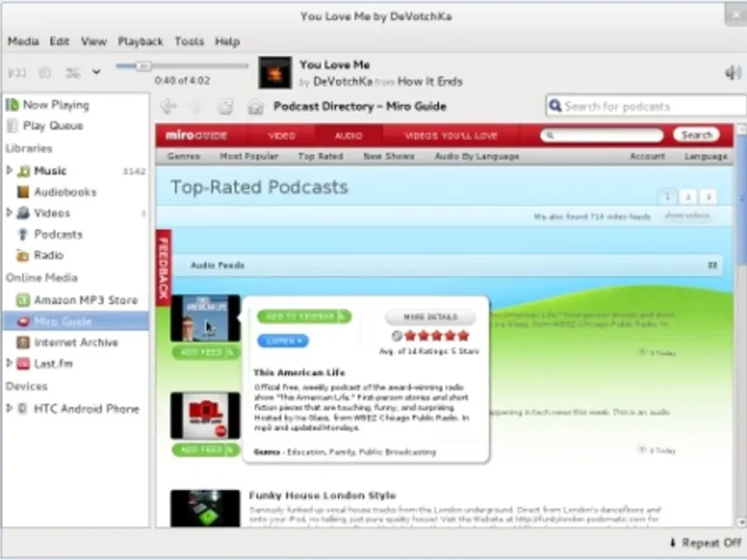Click the miroGUIDE logo
Screen dimensions: 747x560
pos(196,135)
